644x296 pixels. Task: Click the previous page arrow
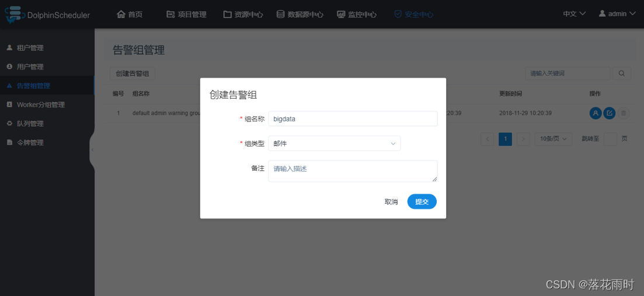[487, 139]
